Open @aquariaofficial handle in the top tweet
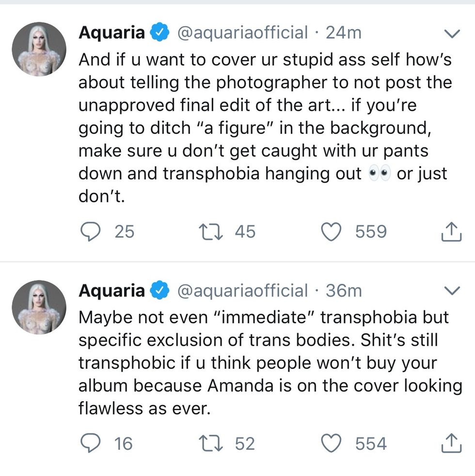This screenshot has width=475, height=476. 242,33
